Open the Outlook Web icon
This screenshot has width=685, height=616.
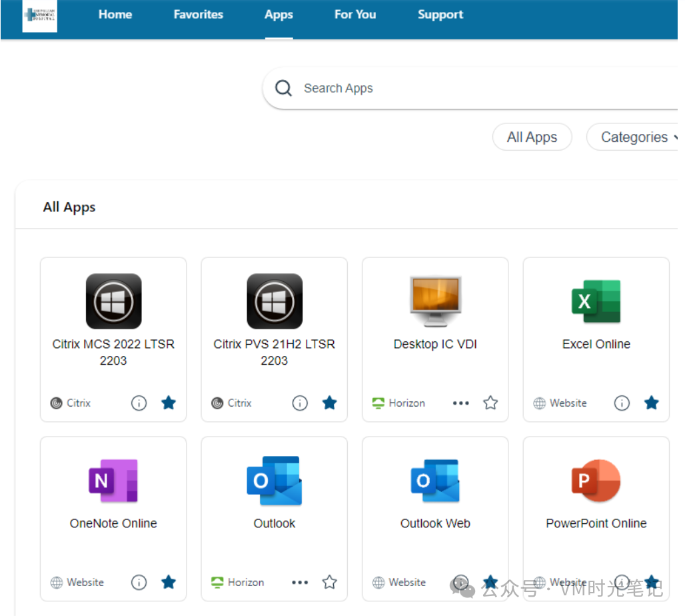(x=435, y=481)
